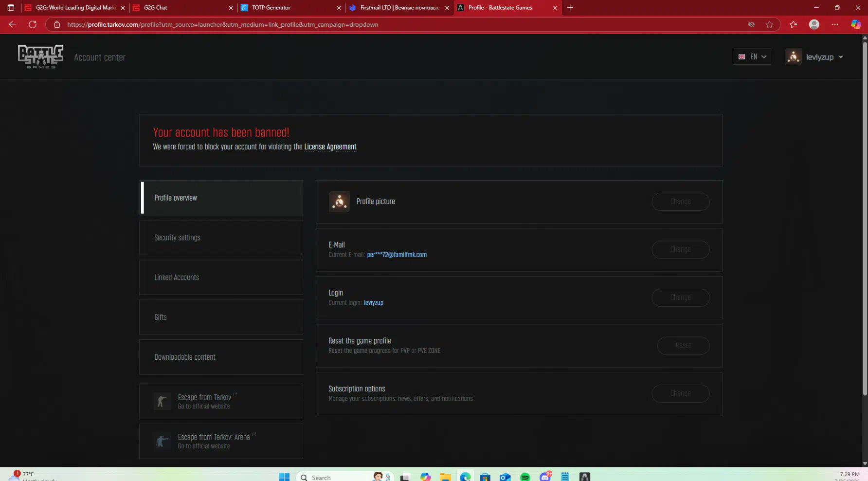
Task: Click Escape from Tarkov: Arena game icon
Action: tap(162, 442)
